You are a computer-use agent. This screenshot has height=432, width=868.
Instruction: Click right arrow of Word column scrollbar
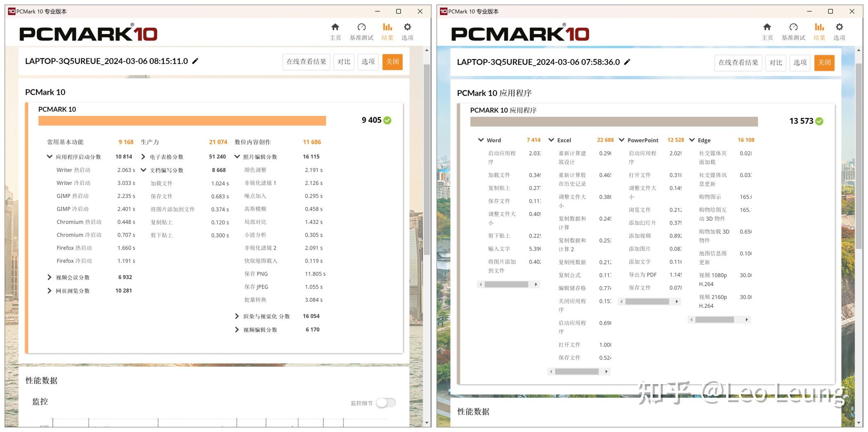[x=536, y=284]
